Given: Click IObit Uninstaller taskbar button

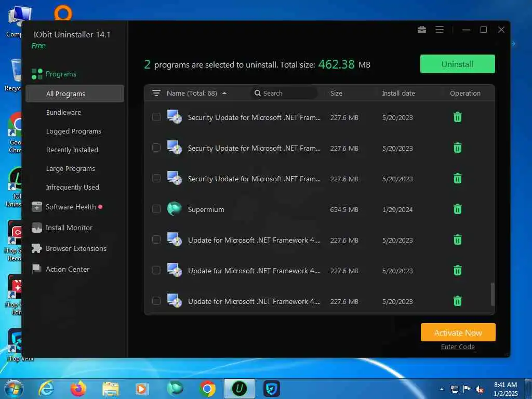Looking at the screenshot, I should (239, 389).
